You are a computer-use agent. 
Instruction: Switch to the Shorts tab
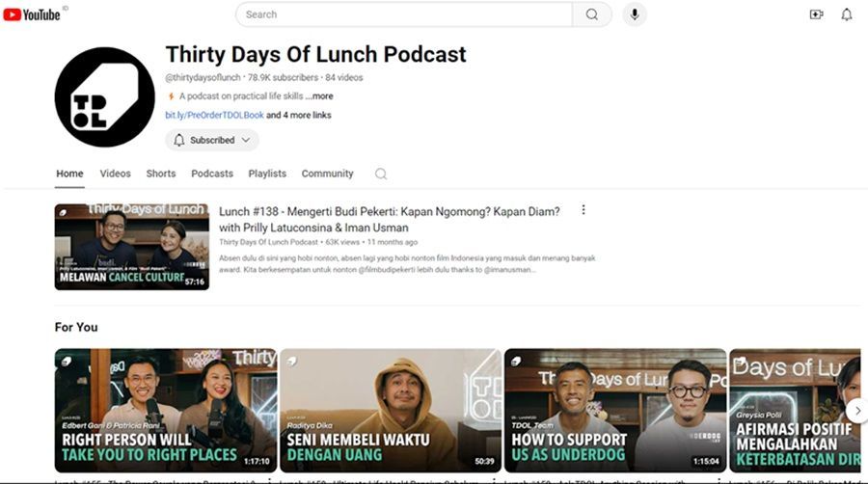pyautogui.click(x=161, y=174)
